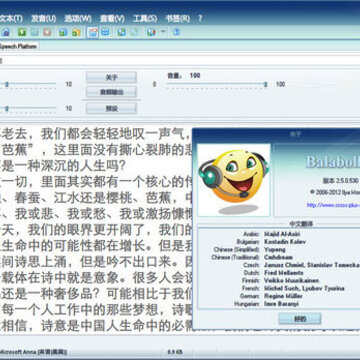Click the Balabolka title in About dialog
Screen dimensions: 360x360
tap(333, 162)
